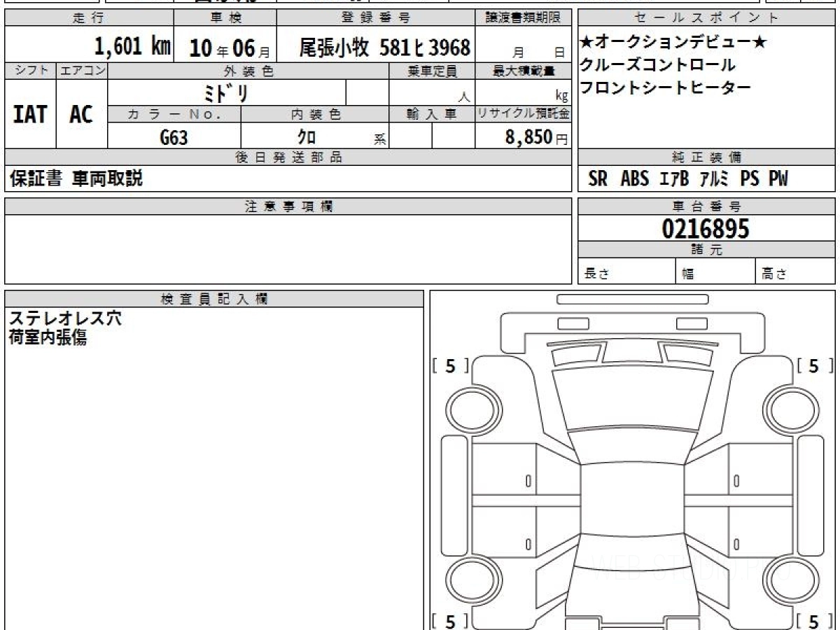840x630 pixels.
Task: Click the 注意事項欄 header
Action: [288, 206]
